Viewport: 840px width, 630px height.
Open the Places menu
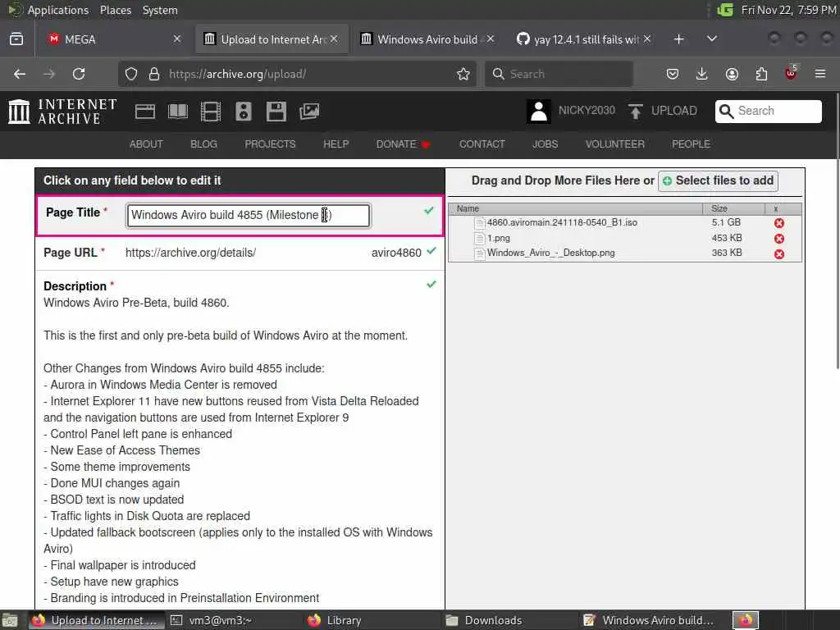115,10
